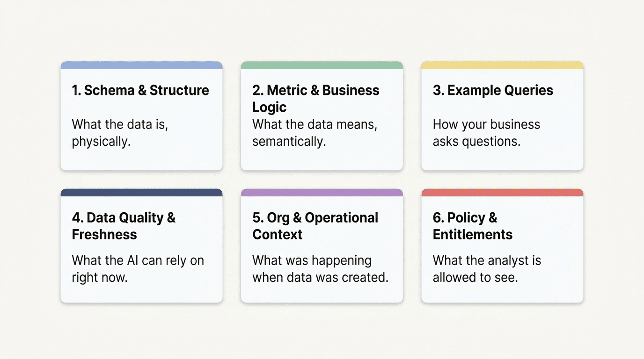This screenshot has width=644, height=359.
Task: Click the word Freshness in card four
Action: click(x=104, y=234)
